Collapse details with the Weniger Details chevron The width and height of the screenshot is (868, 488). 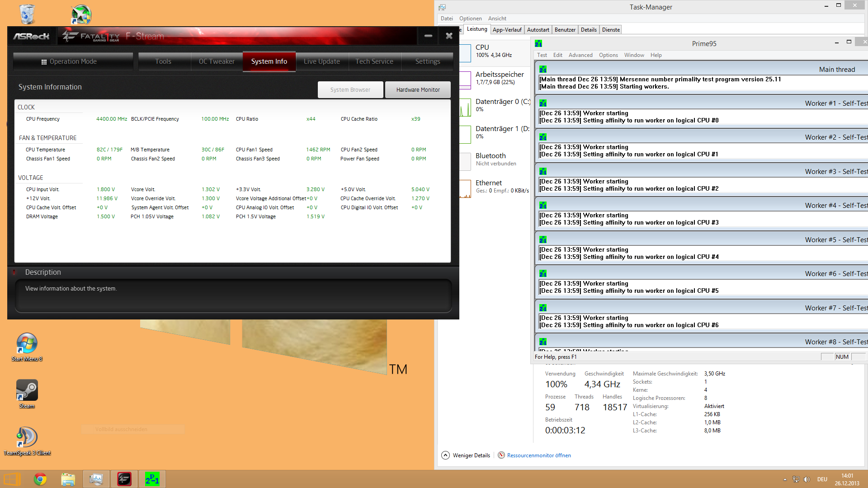coord(446,455)
